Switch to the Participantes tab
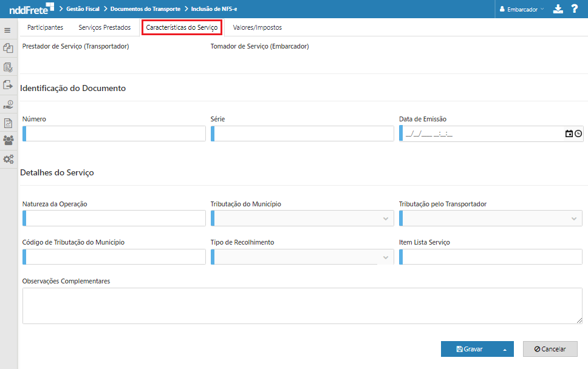Viewport: 588px width, 369px height. (x=45, y=27)
